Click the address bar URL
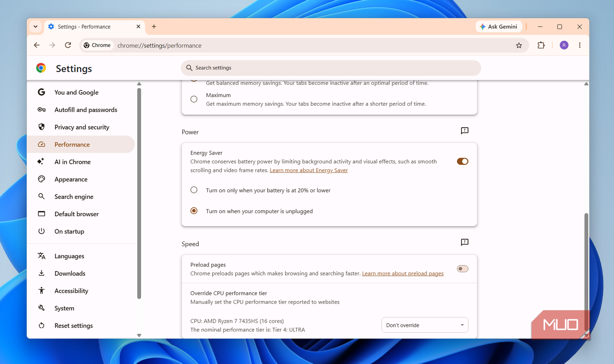Viewport: 614px width, 364px height. 159,45
